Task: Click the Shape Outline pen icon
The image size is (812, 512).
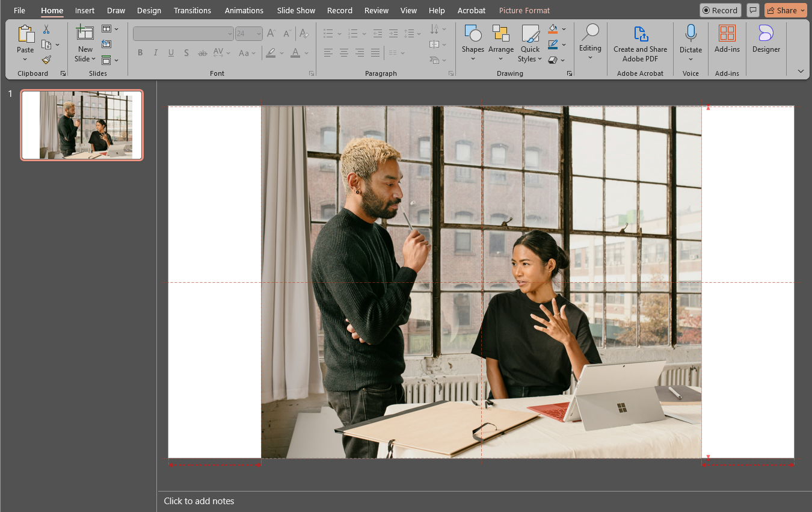Action: point(553,45)
